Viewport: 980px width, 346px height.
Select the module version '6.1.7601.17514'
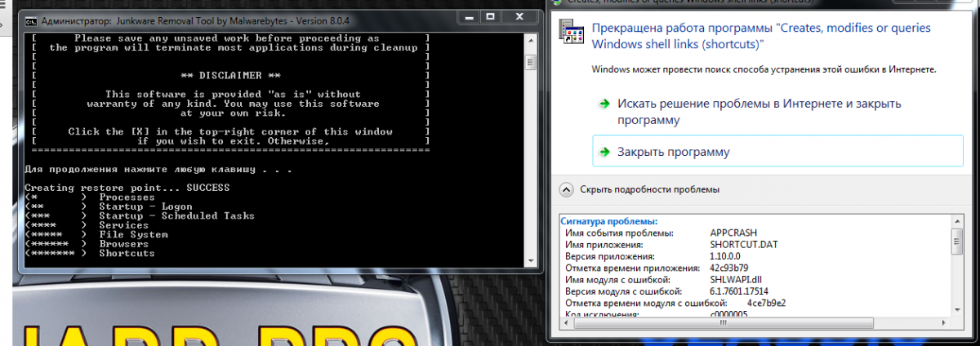click(x=739, y=290)
